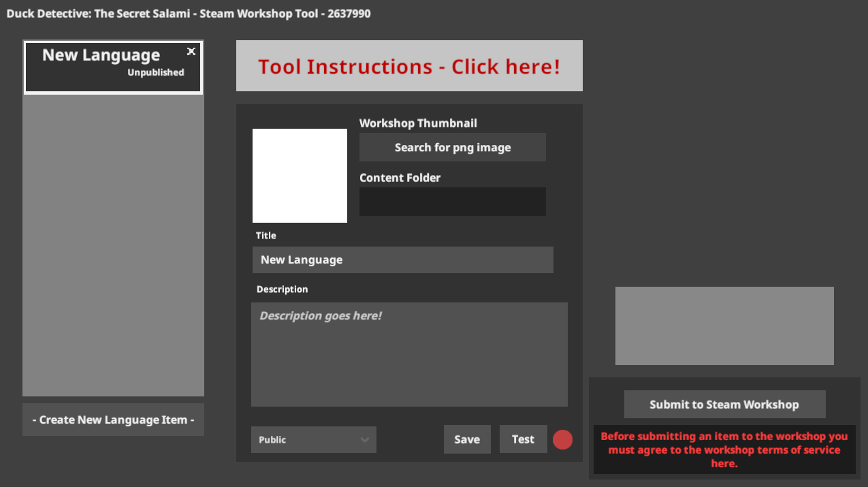Click the red status circle indicator
Image resolution: width=868 pixels, height=487 pixels.
point(562,439)
